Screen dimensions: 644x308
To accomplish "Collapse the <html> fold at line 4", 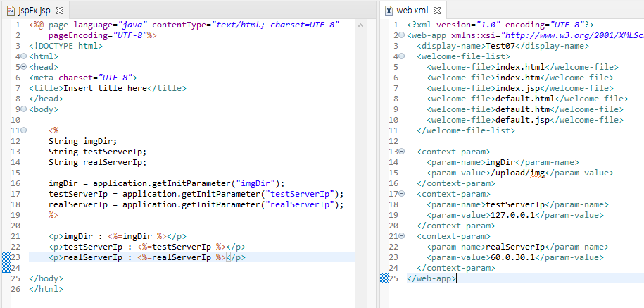I will [23, 56].
